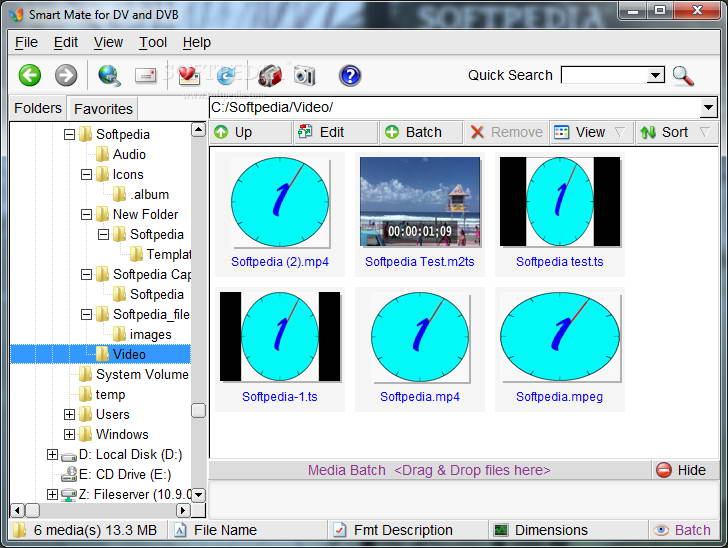This screenshot has height=548, width=728.
Task: Click the folder tree scroll right arrow
Action: 183,510
